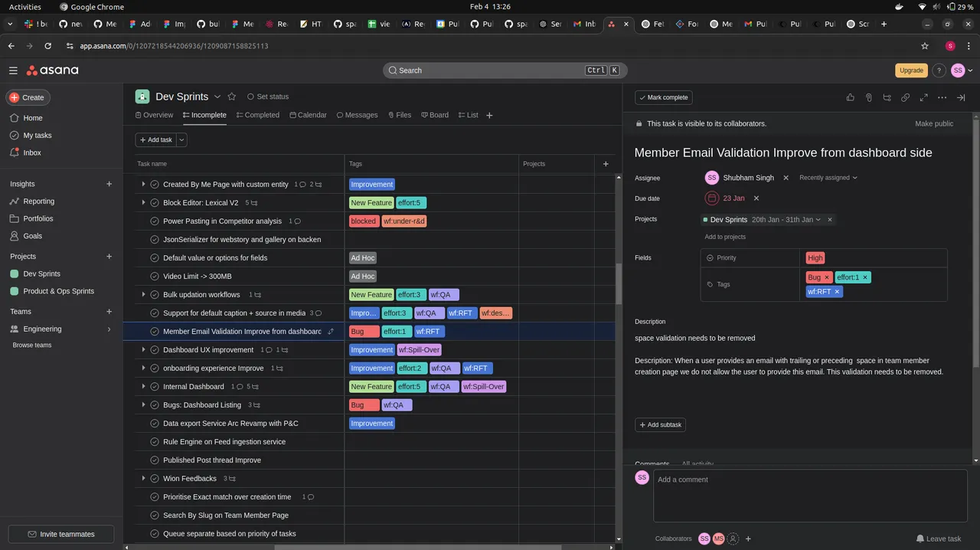Toggle the hamburger sidebar menu
Viewport: 980px width, 550px height.
pyautogui.click(x=13, y=70)
